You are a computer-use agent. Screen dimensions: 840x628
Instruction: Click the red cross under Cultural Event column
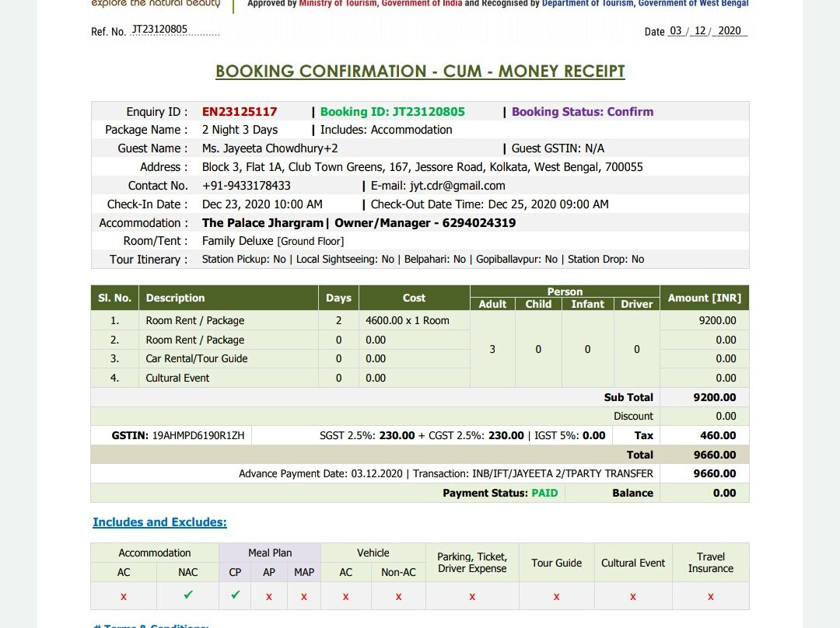click(x=632, y=596)
